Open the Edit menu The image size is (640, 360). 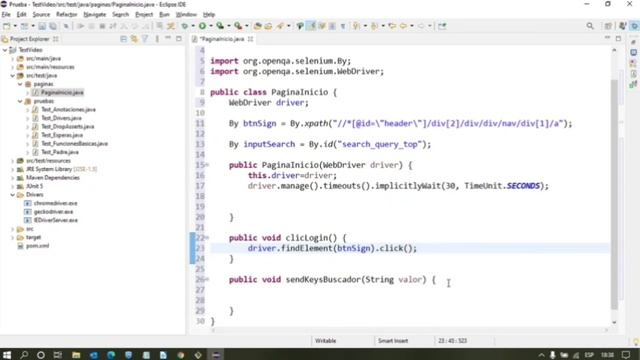[x=21, y=14]
